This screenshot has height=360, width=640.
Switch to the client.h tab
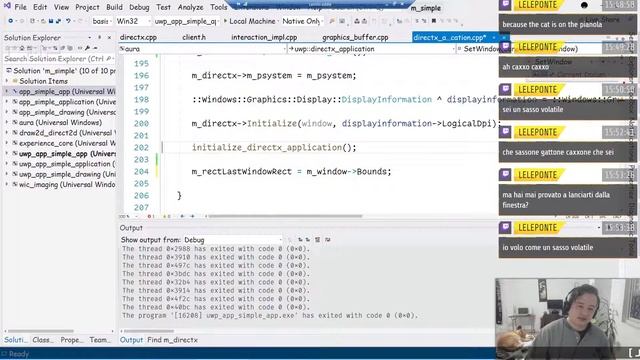(194, 37)
